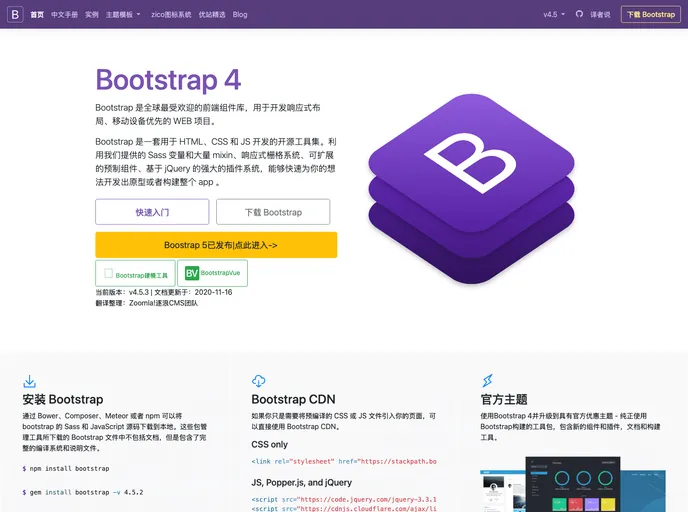The width and height of the screenshot is (688, 512).
Task: Click 翻译整理 Zoomla!逐浪CMS团队 text
Action: [147, 303]
